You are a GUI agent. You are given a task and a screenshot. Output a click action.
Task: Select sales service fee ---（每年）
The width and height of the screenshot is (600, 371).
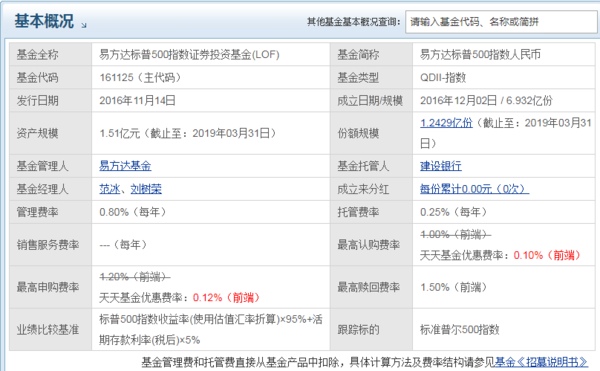tap(123, 245)
